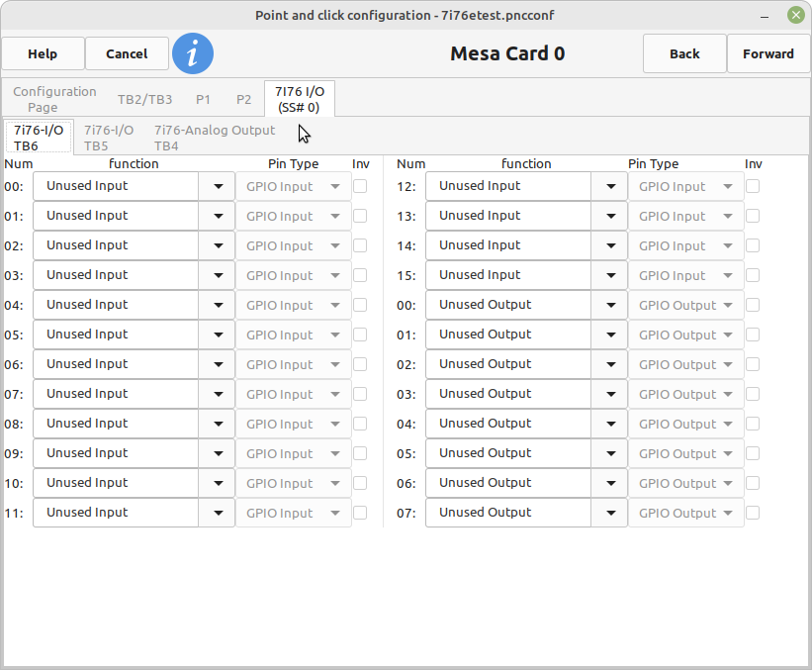The height and width of the screenshot is (670, 812).
Task: Go to the Forward page
Action: pos(768,54)
